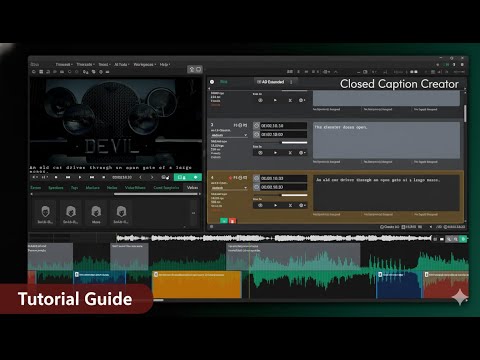The width and height of the screenshot is (480, 360).
Task: Switch to the Speakers tab
Action: [x=56, y=188]
